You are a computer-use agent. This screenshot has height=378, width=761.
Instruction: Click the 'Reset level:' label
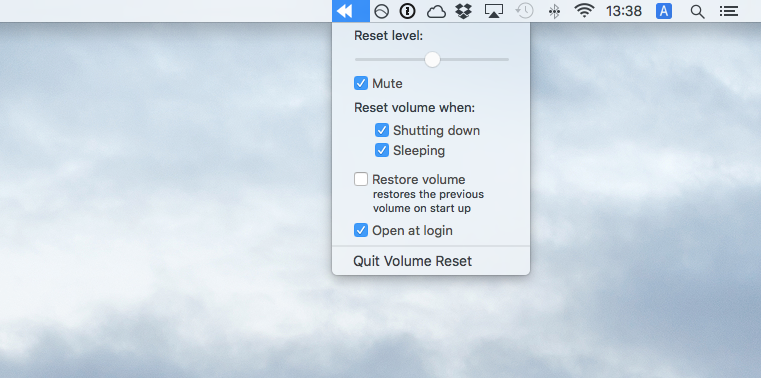point(389,36)
